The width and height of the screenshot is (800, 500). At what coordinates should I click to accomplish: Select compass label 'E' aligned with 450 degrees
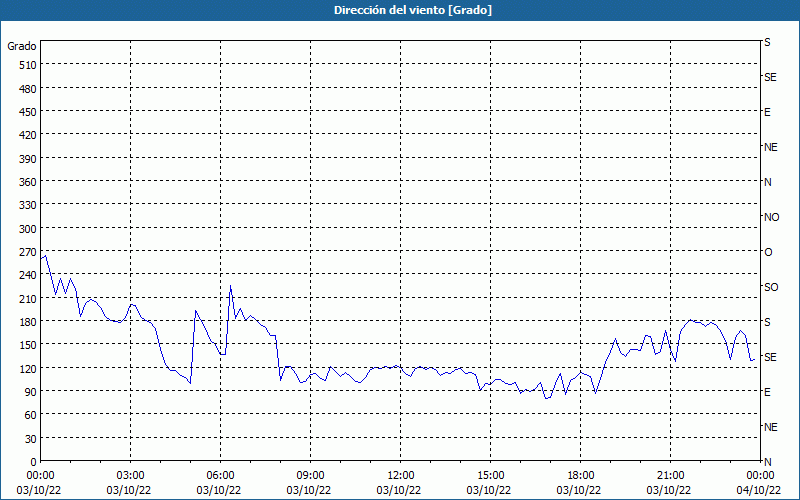coord(767,112)
